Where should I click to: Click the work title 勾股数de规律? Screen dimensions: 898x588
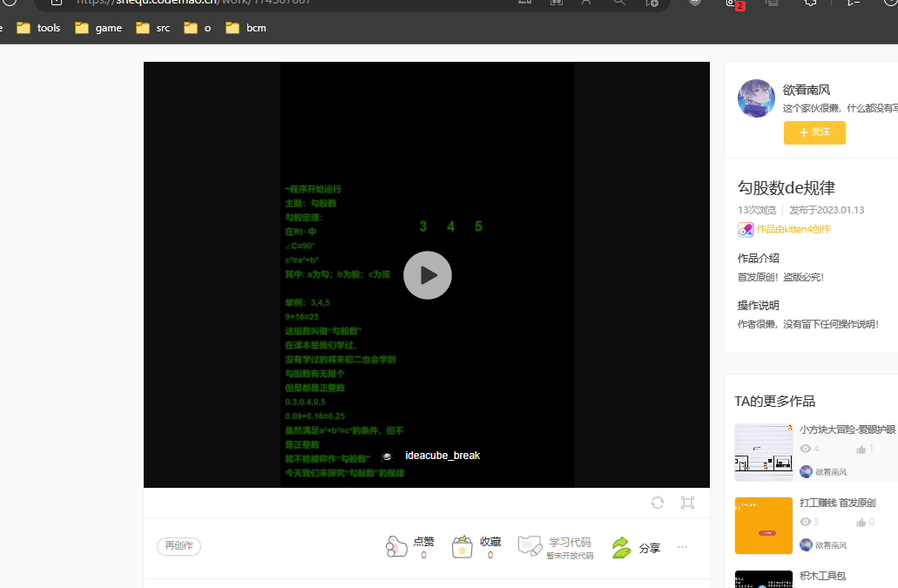pos(787,188)
